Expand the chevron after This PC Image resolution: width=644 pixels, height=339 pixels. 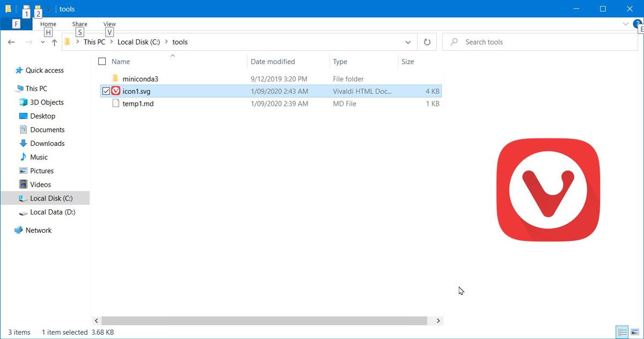pos(112,42)
